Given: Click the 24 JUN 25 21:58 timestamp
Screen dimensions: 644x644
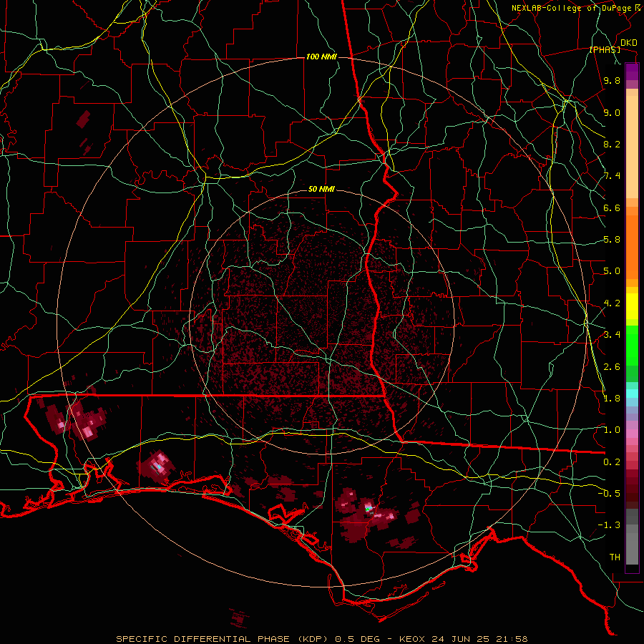Looking at the screenshot, I should 479,639.
